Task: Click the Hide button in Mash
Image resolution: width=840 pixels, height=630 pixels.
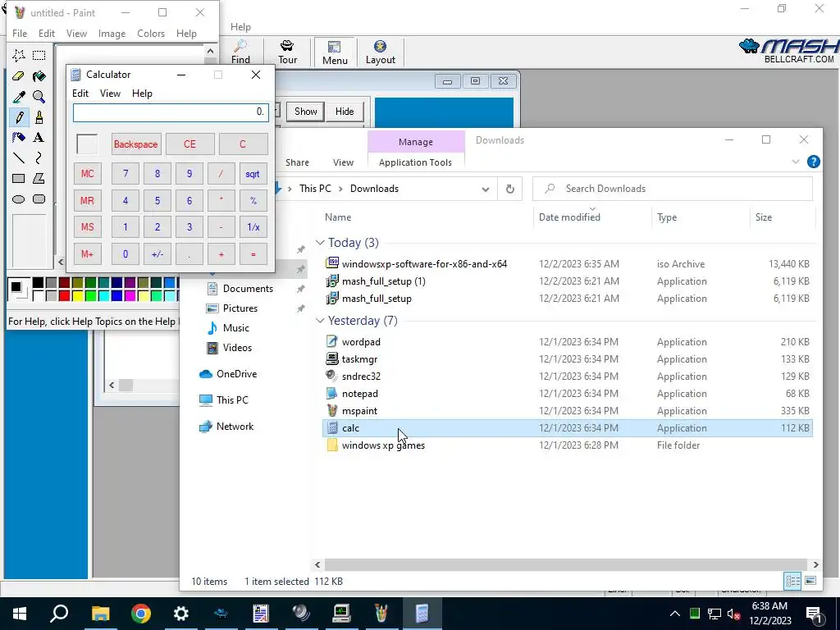Action: pos(345,112)
